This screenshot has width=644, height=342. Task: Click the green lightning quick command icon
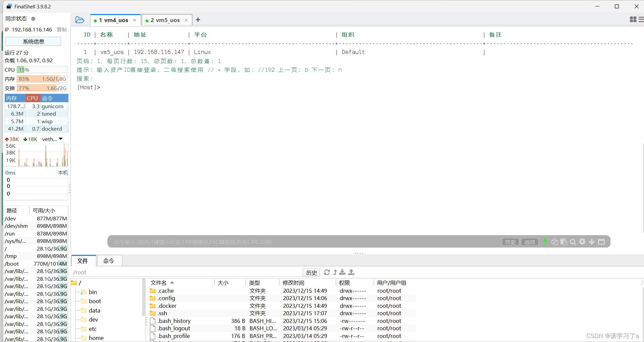click(545, 242)
